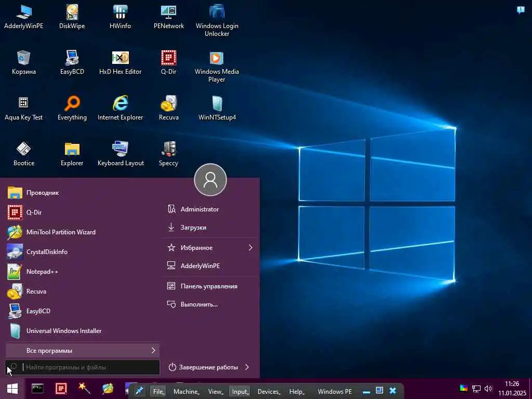Image resolution: width=532 pixels, height=399 pixels.
Task: Launch Q-Dir from Start menu list
Action: point(83,212)
